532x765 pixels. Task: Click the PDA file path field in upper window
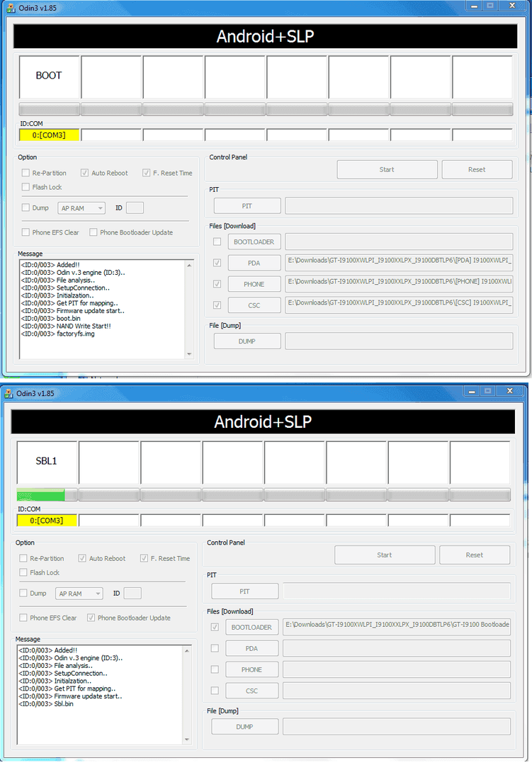pos(399,263)
